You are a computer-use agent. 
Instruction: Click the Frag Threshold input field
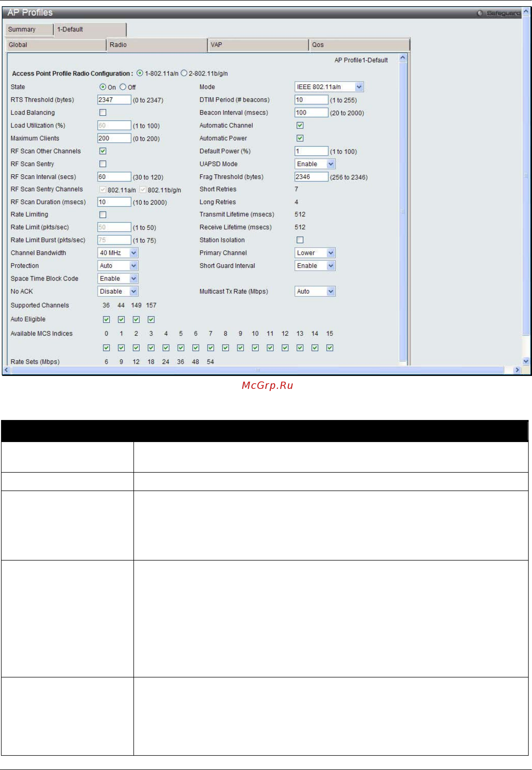(x=311, y=177)
